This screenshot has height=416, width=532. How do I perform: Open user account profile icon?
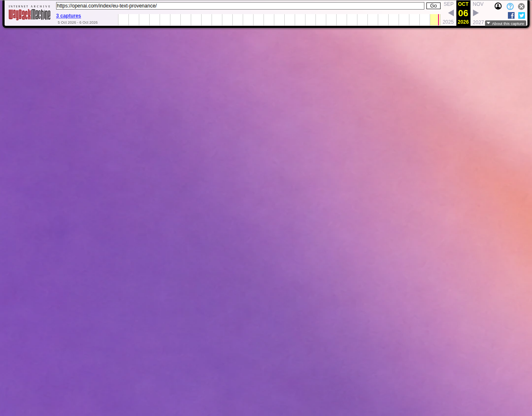(498, 6)
